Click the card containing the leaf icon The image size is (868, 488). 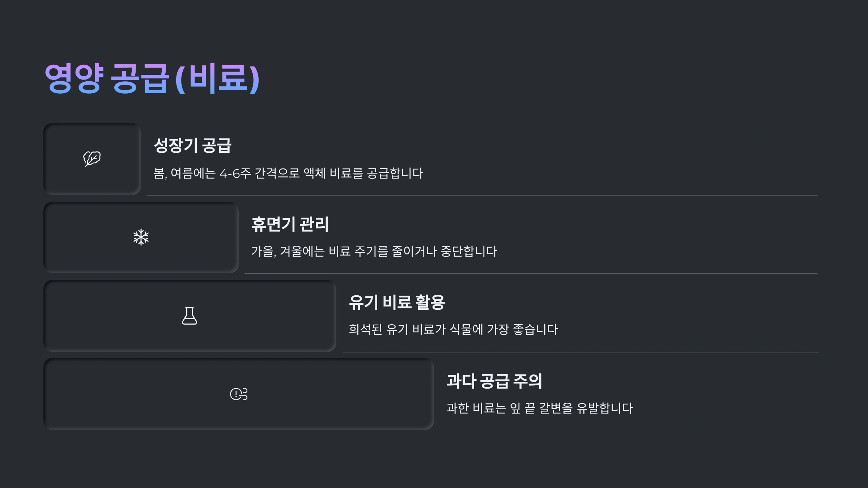[x=92, y=159]
